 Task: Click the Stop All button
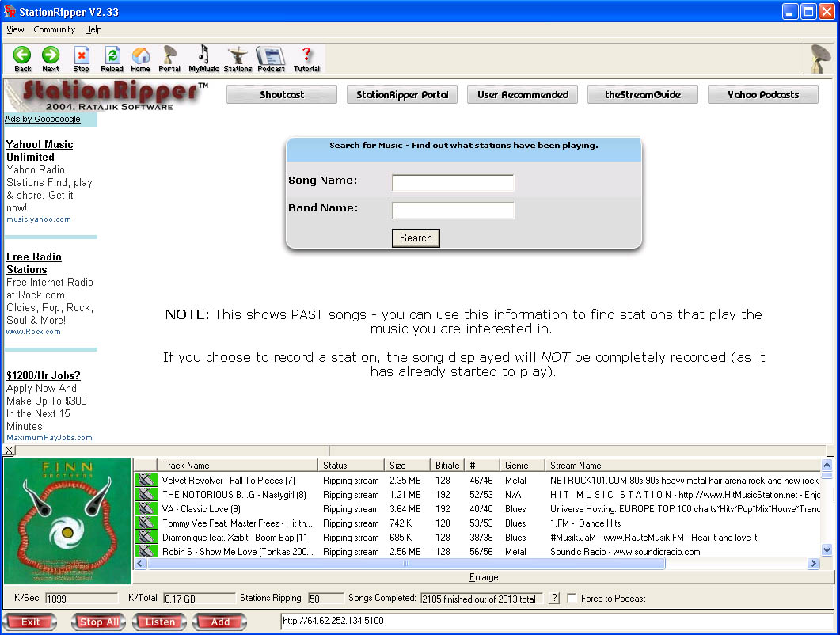tap(99, 622)
